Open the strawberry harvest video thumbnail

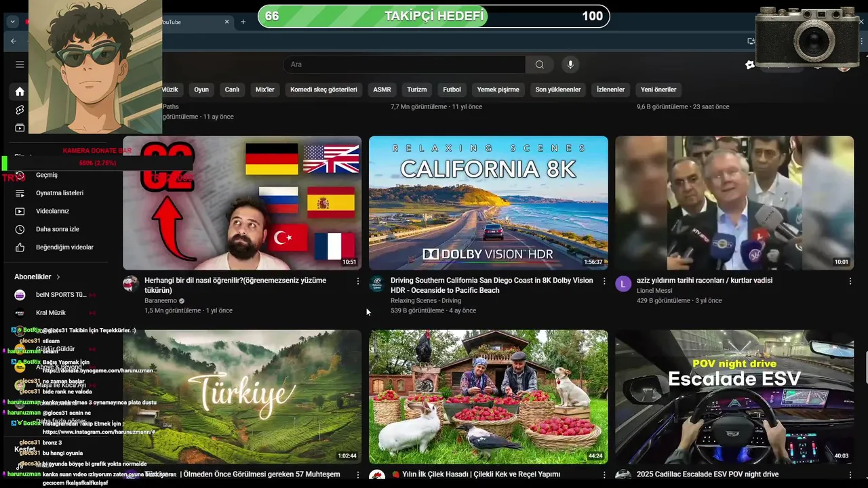tap(488, 396)
